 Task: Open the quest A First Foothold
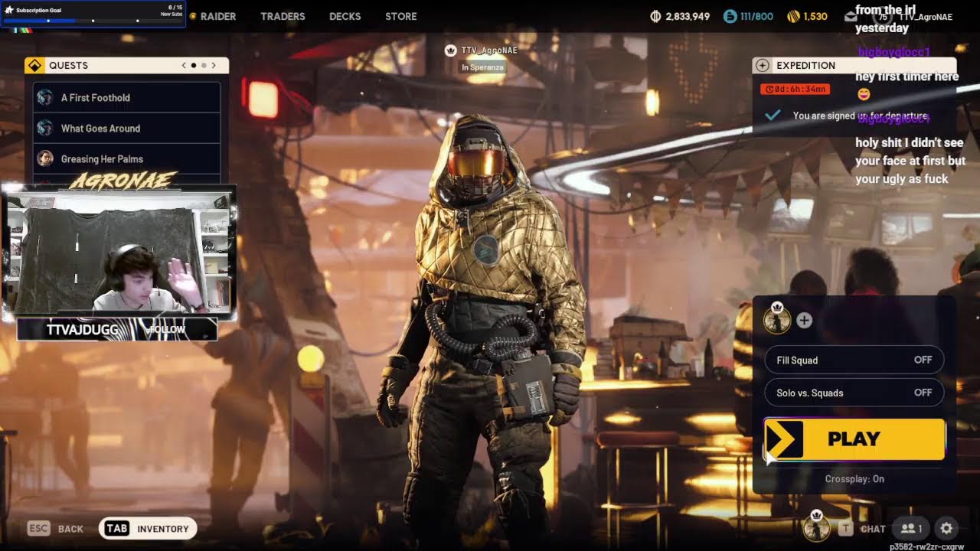126,97
